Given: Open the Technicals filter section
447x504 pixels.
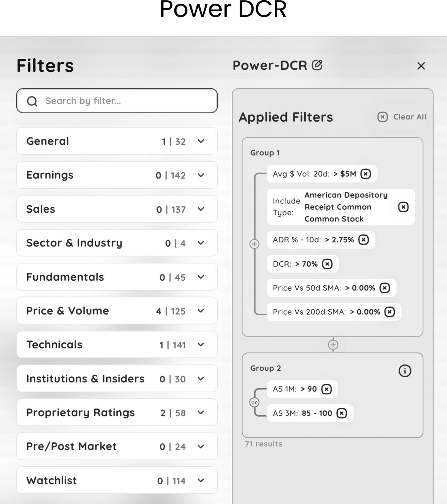Looking at the screenshot, I should [x=117, y=345].
